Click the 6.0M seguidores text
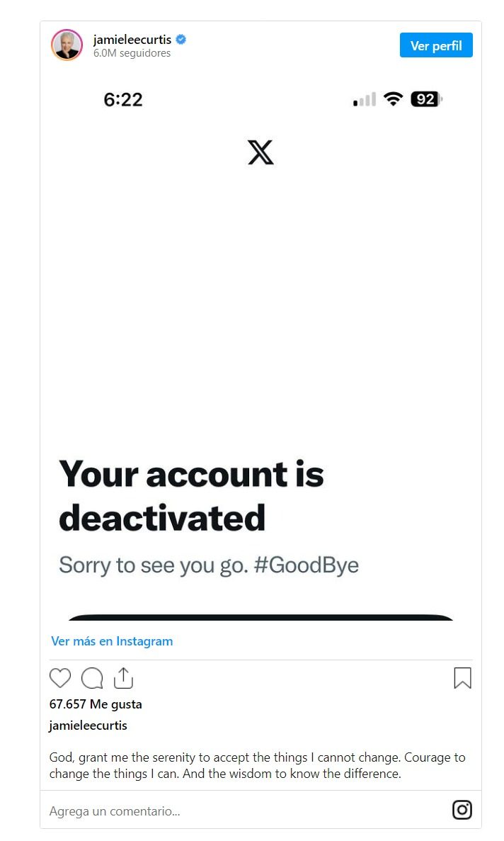Screen dimensions: 504x841 point(132,53)
